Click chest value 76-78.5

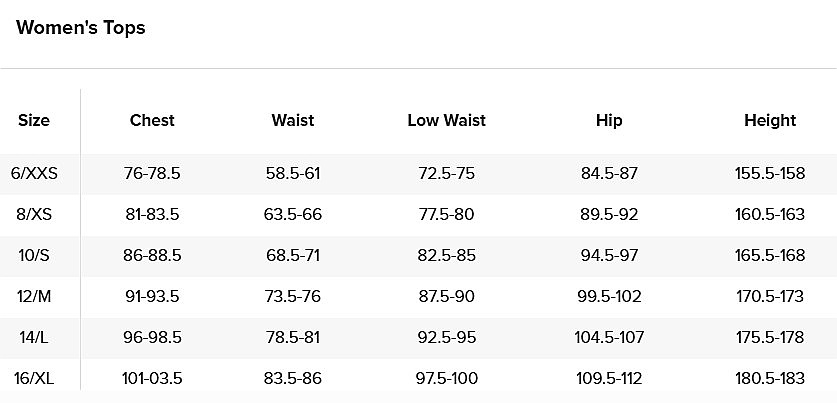pyautogui.click(x=152, y=174)
